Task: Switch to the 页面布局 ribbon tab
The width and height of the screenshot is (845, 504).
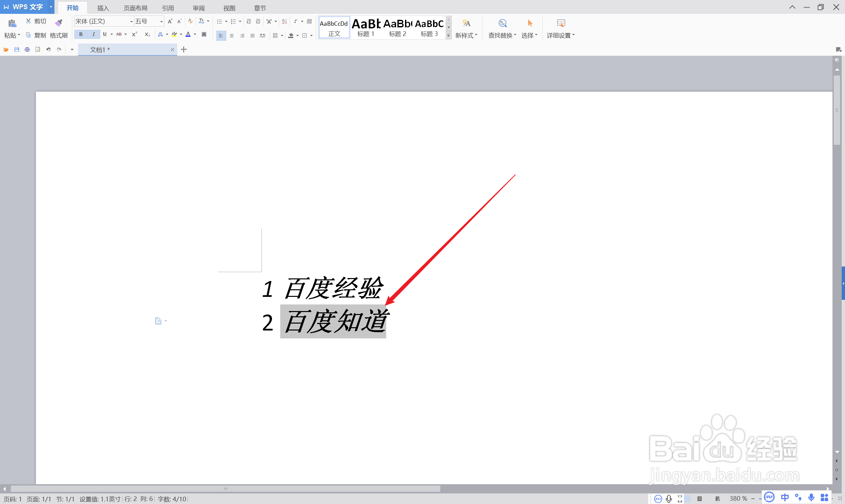Action: pos(135,8)
